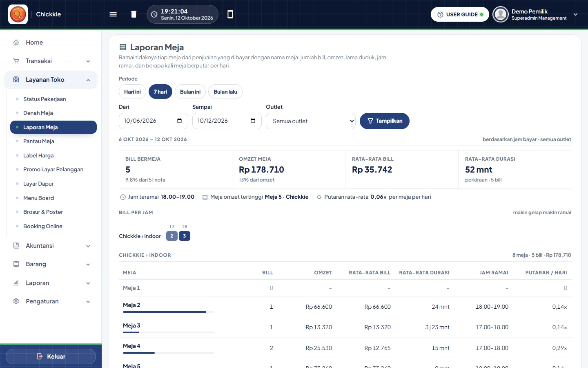Screen dimensions: 588x368
Task: Open the user account dropdown arrow
Action: (575, 14)
